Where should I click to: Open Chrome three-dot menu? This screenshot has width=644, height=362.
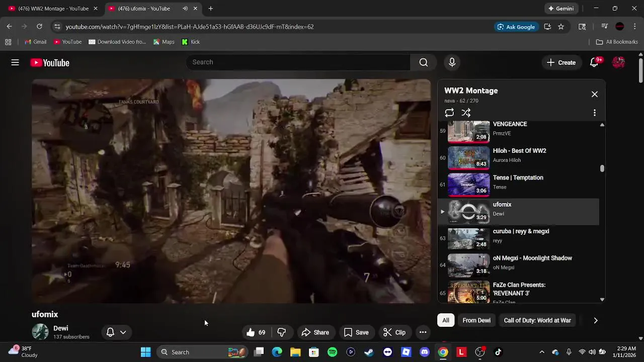tap(635, 27)
